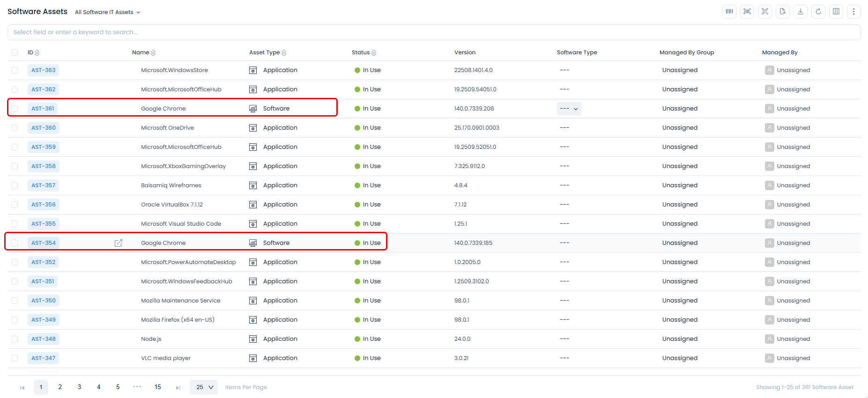Expand the All Software IT Assets dropdown

coord(108,12)
